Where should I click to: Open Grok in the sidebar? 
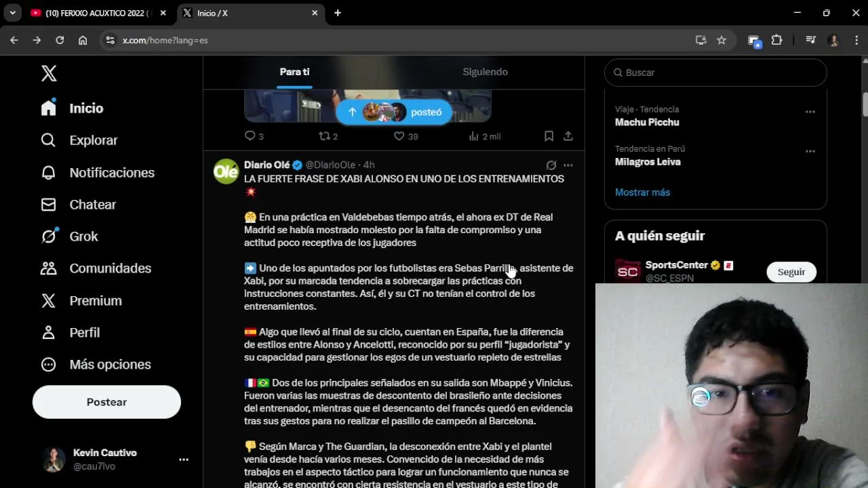(69, 237)
